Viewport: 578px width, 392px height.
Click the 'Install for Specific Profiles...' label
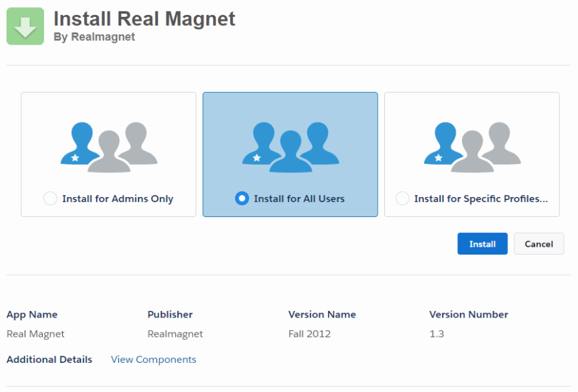click(x=481, y=199)
